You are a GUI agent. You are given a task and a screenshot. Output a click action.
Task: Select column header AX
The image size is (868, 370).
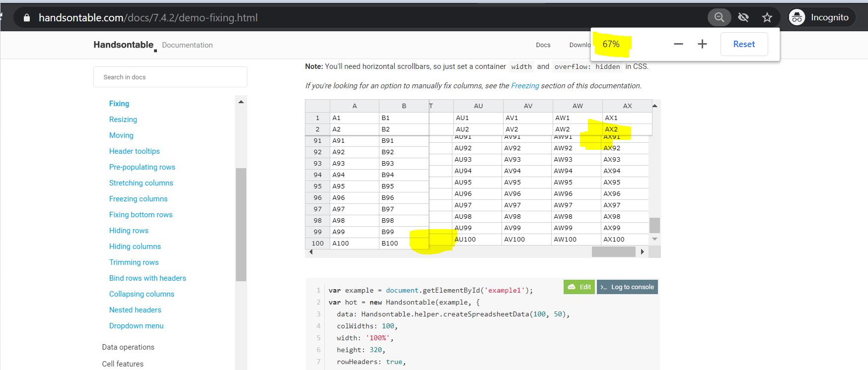coord(627,106)
